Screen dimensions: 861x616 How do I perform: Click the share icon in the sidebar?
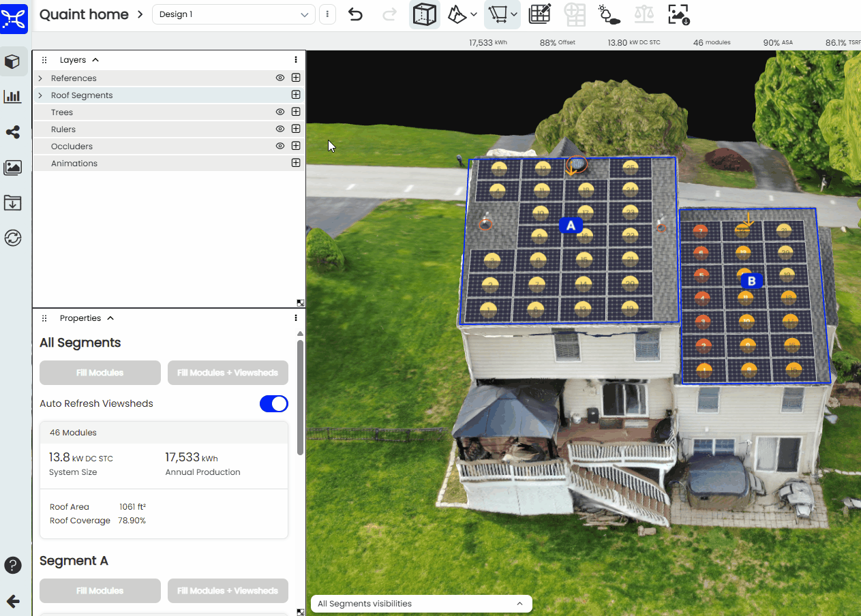click(12, 132)
